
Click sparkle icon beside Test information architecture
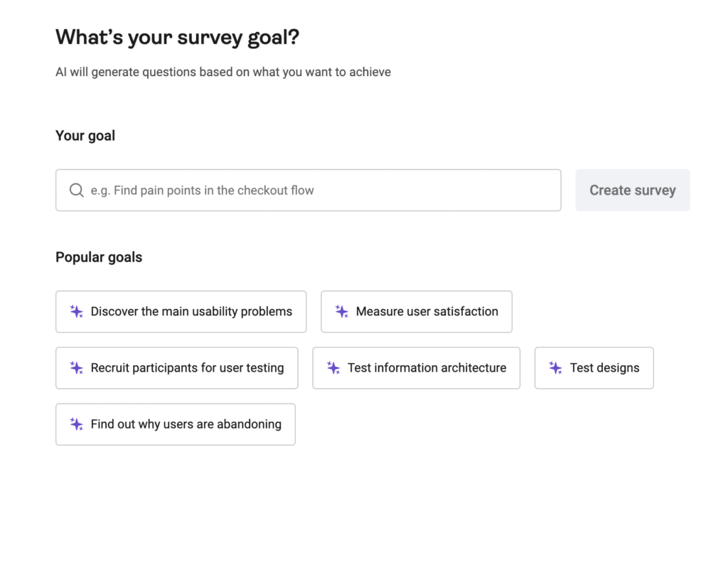333,368
